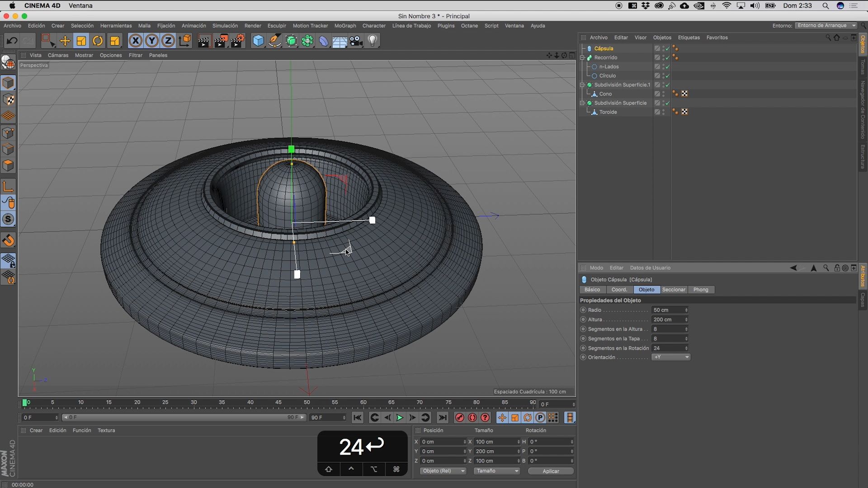The height and width of the screenshot is (488, 868).
Task: Toggle Subdivisión Superficie.1 enabled checkmark
Action: tap(667, 84)
